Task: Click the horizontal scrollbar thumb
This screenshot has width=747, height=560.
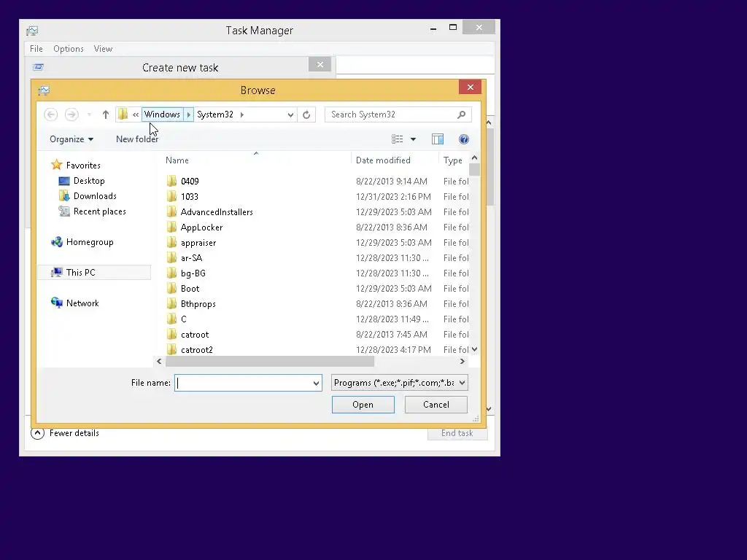Action: point(270,362)
